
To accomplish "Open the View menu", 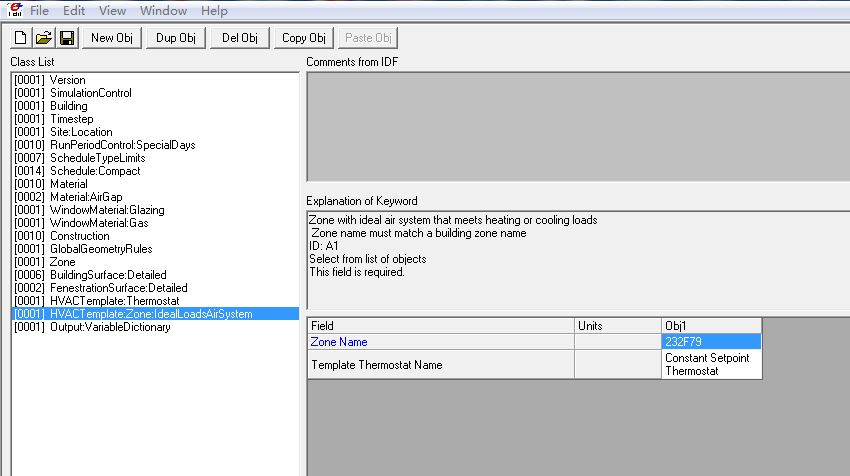I will [x=112, y=11].
